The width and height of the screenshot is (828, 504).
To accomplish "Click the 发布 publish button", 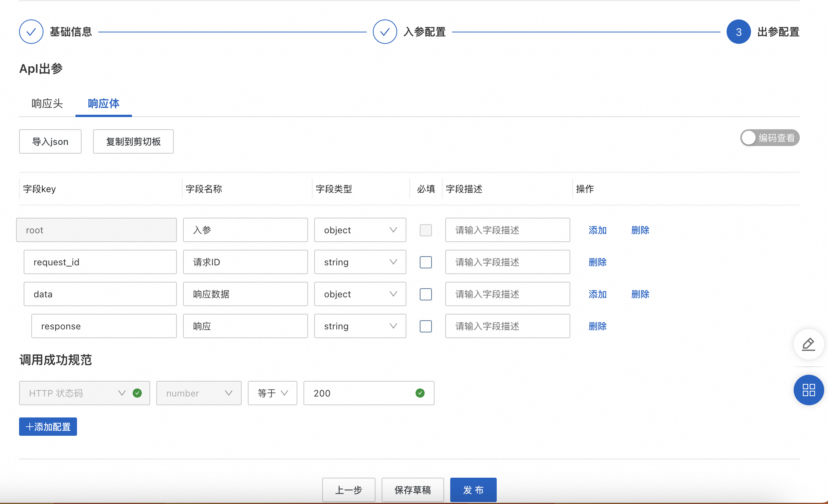I will 473,490.
